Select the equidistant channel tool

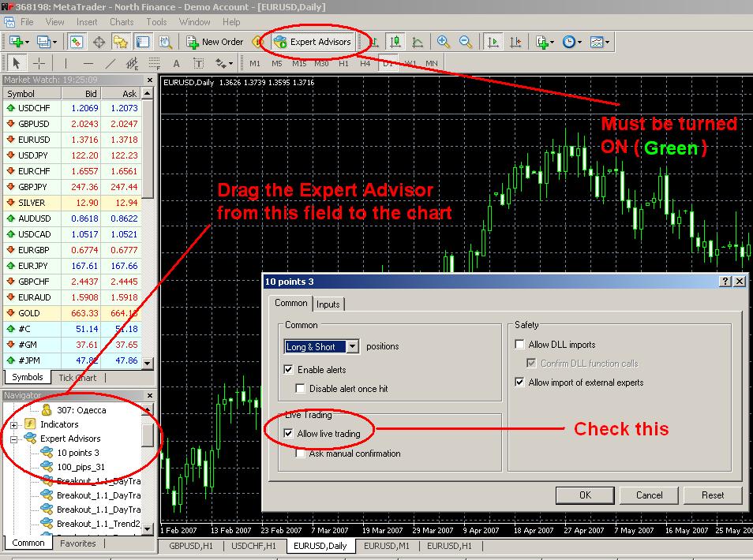[x=132, y=63]
